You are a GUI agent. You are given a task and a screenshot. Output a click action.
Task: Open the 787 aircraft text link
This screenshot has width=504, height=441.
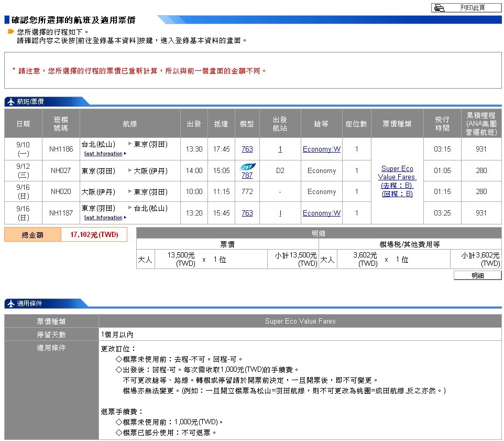click(x=247, y=176)
